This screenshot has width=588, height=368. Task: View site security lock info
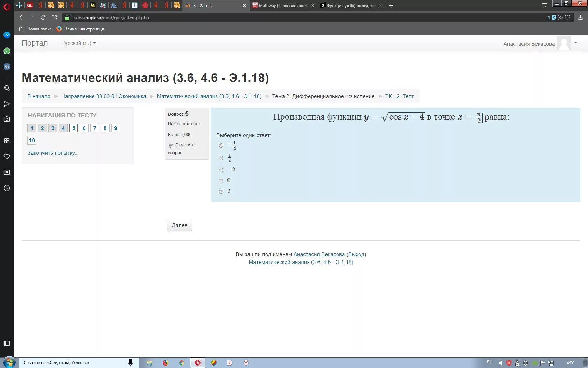pos(67,18)
